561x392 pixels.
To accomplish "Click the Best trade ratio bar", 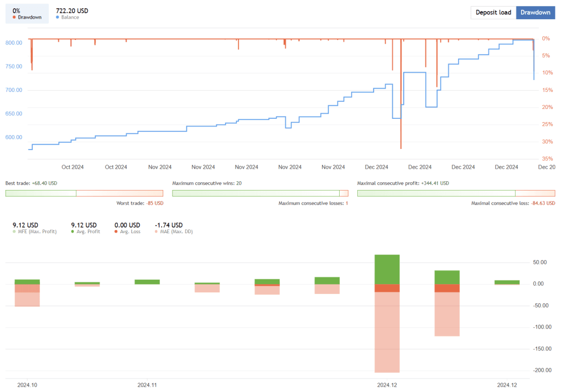I will [84, 193].
